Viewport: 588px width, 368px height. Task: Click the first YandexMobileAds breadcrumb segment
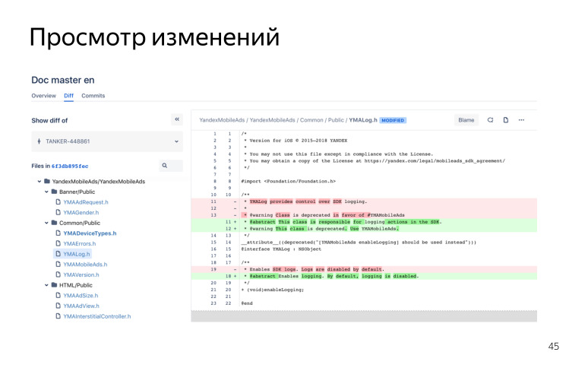(x=222, y=120)
